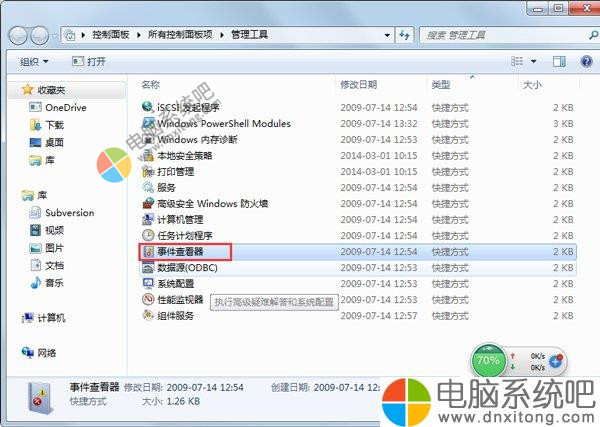Select the 库 item under favorites

(x=50, y=160)
